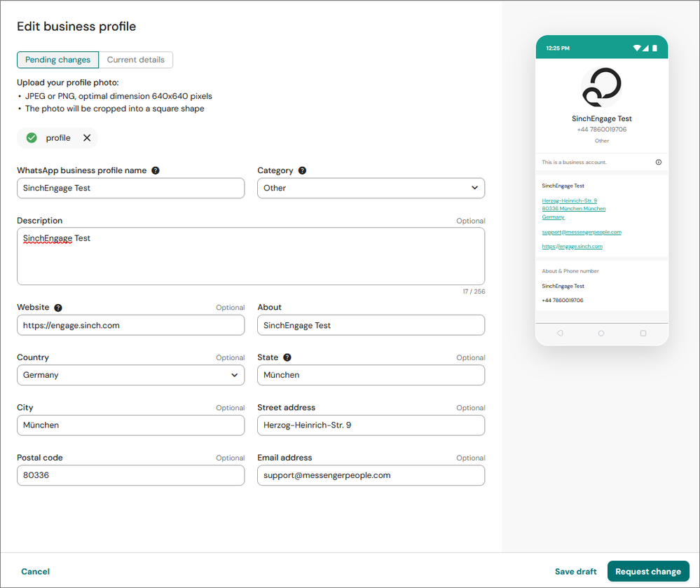Click the Category help icon
This screenshot has height=588, width=700.
coord(302,170)
